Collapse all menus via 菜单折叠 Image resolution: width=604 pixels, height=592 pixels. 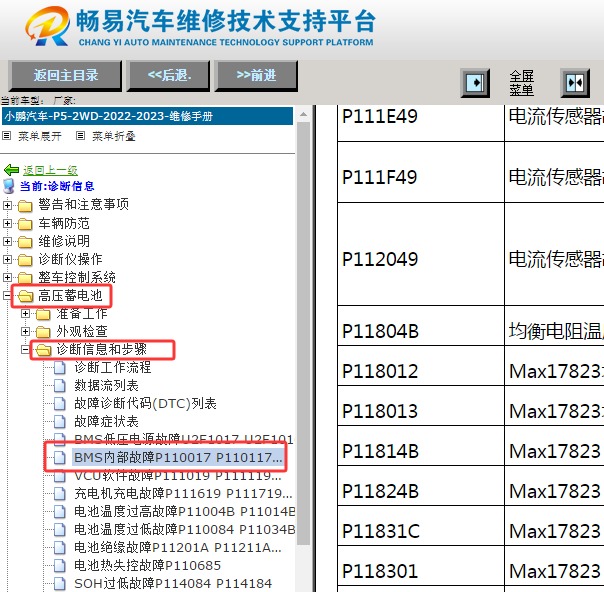pyautogui.click(x=114, y=136)
